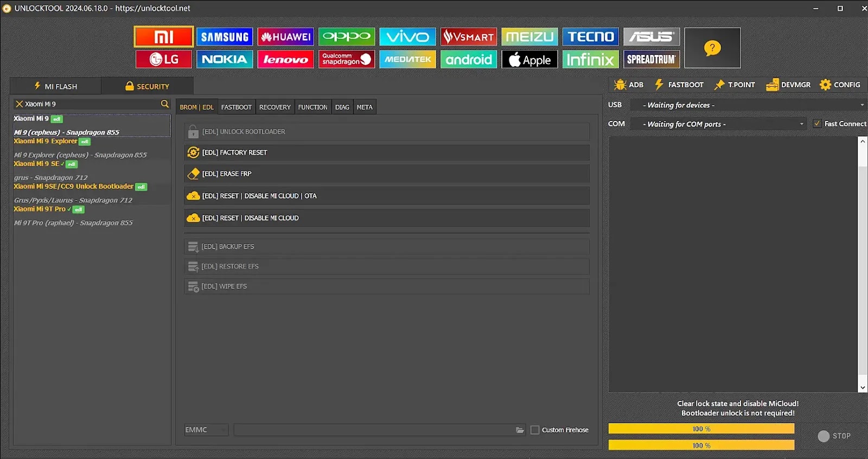Viewport: 868px width, 459px height.
Task: Open the FASTBOOT tool in top toolbar
Action: [679, 85]
